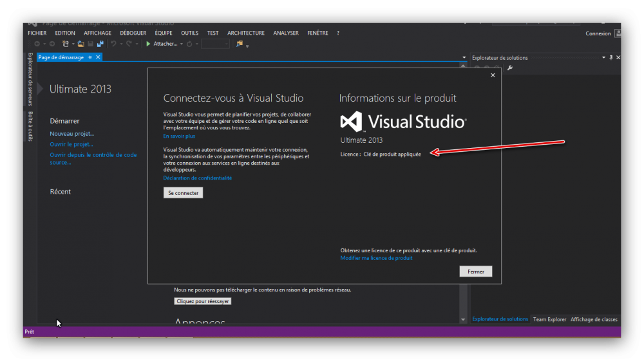Click the Redo toolbar icon

(129, 44)
